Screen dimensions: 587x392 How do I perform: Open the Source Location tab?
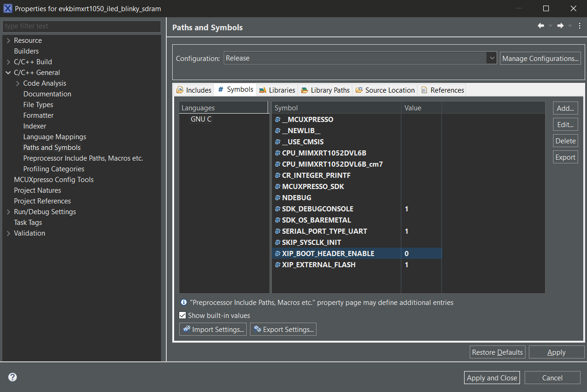[385, 89]
